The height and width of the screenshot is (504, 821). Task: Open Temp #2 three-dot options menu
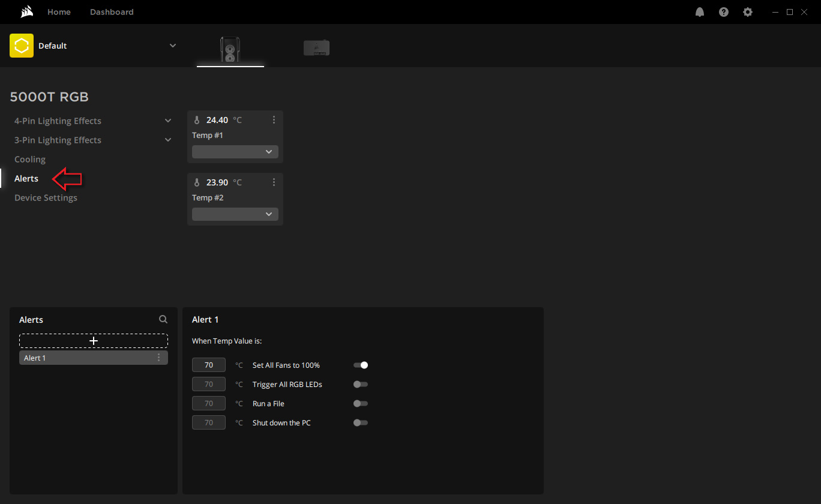click(274, 182)
